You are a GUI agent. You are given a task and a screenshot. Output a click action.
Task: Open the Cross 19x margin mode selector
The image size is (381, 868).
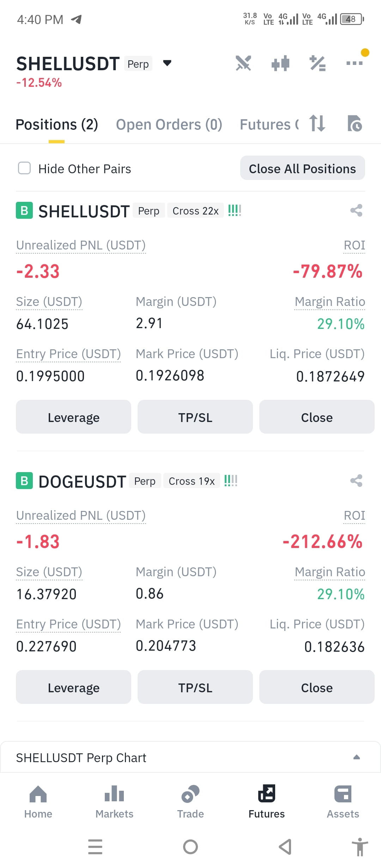pyautogui.click(x=192, y=481)
